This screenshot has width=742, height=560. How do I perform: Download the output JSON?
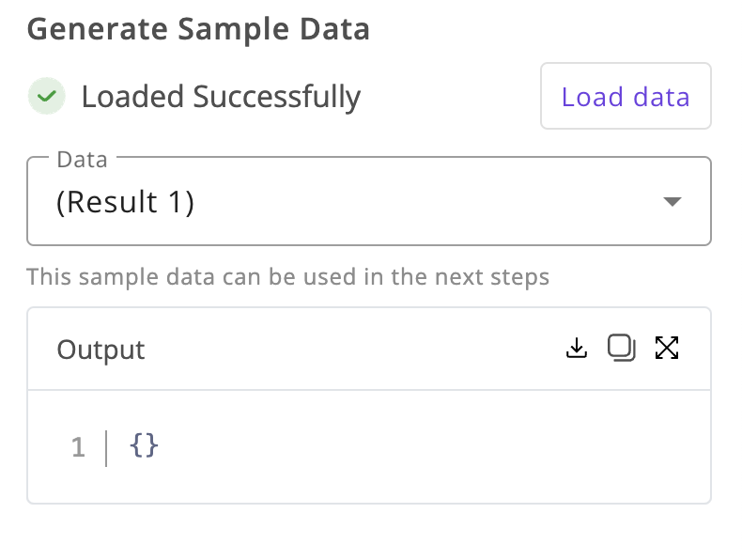tap(577, 349)
